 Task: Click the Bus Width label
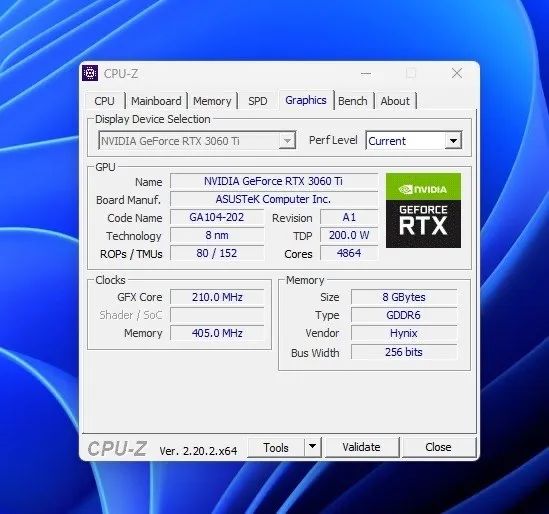click(315, 353)
